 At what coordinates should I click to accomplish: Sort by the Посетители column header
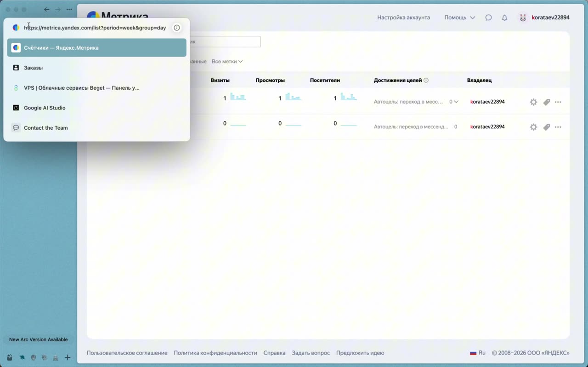325,80
